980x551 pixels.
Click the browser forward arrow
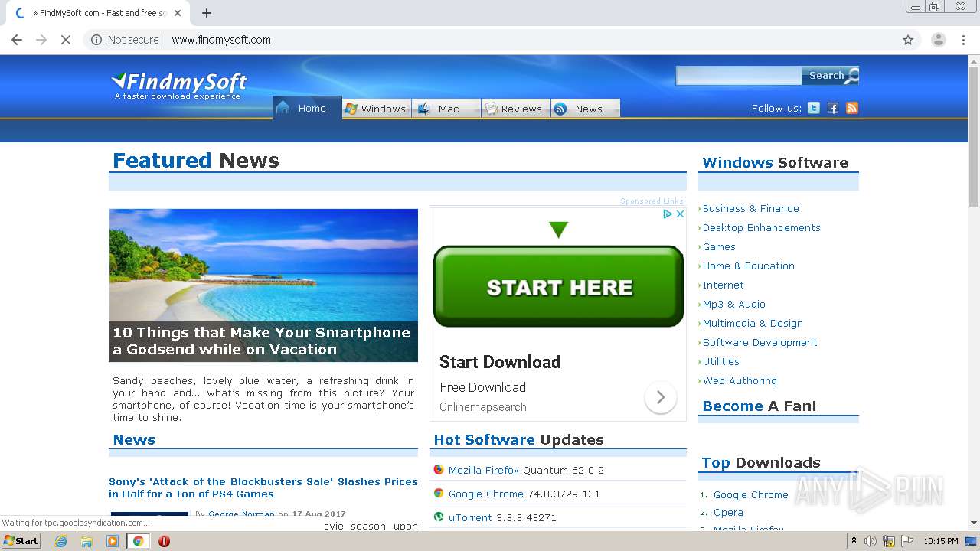(x=41, y=40)
